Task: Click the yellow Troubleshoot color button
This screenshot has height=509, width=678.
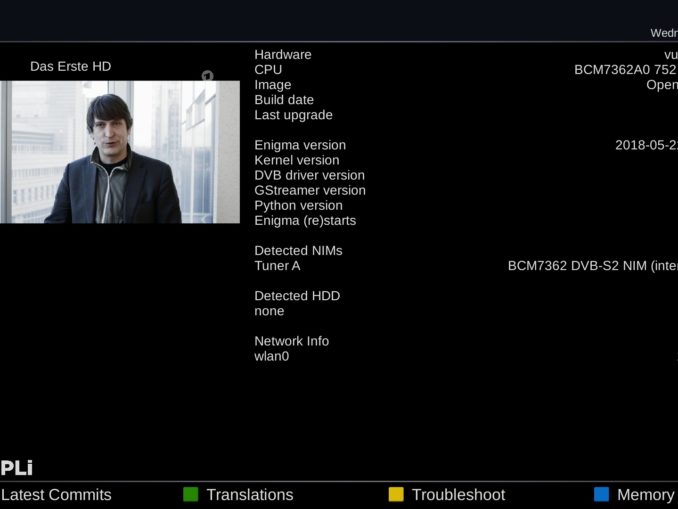Action: [396, 494]
